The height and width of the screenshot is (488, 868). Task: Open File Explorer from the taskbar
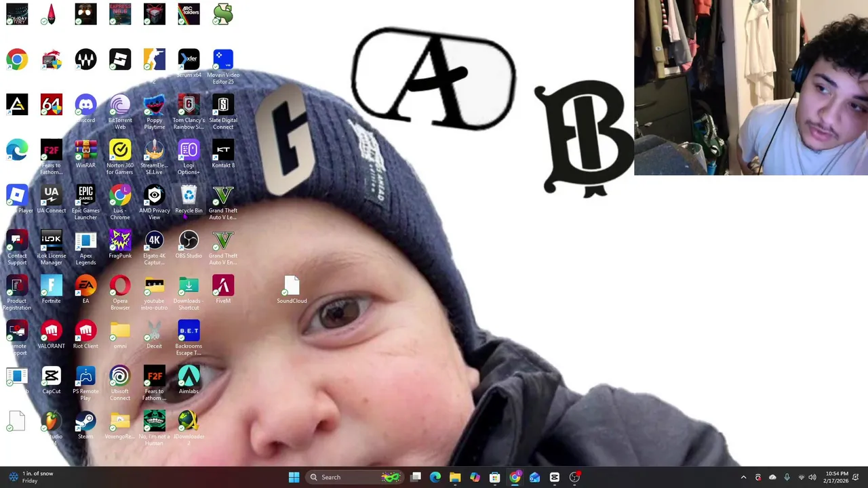[455, 477]
